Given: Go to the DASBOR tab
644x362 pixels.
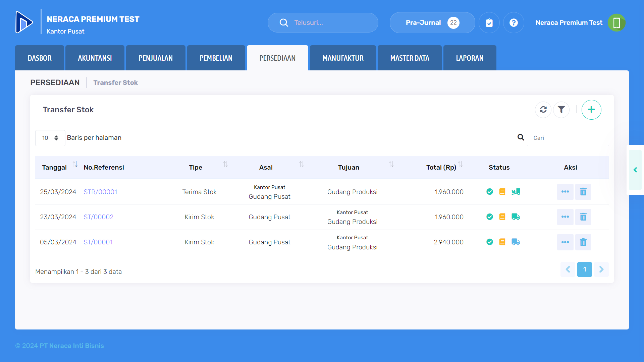Looking at the screenshot, I should click(x=40, y=58).
